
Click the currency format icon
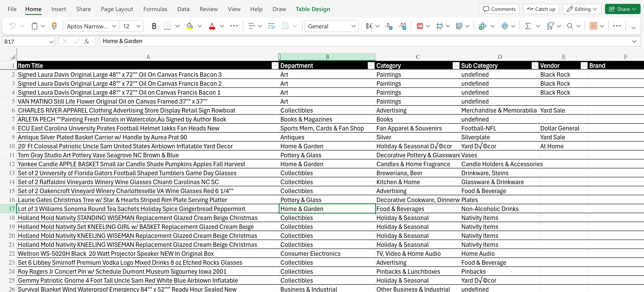[369, 26]
